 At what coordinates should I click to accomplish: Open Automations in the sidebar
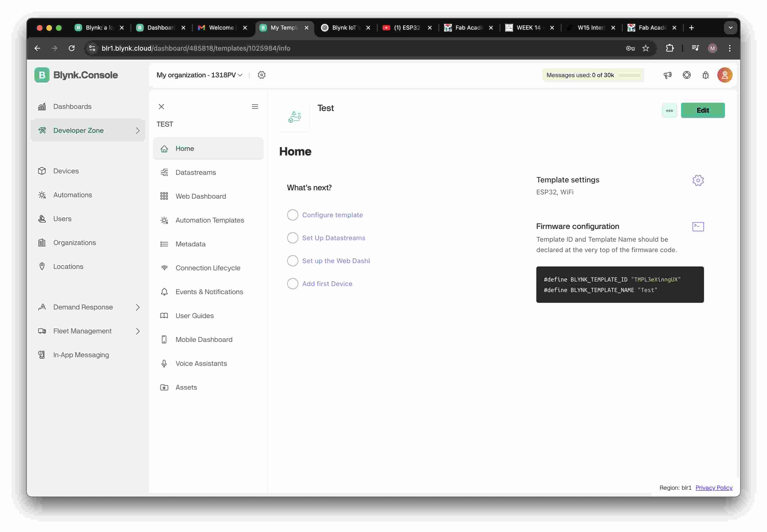tap(88, 195)
